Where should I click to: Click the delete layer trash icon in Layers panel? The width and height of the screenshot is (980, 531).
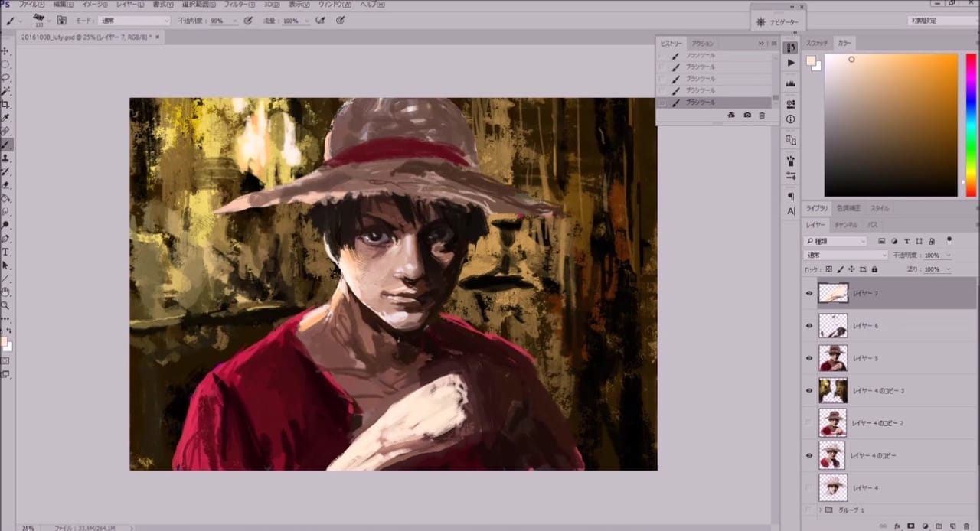point(966,526)
